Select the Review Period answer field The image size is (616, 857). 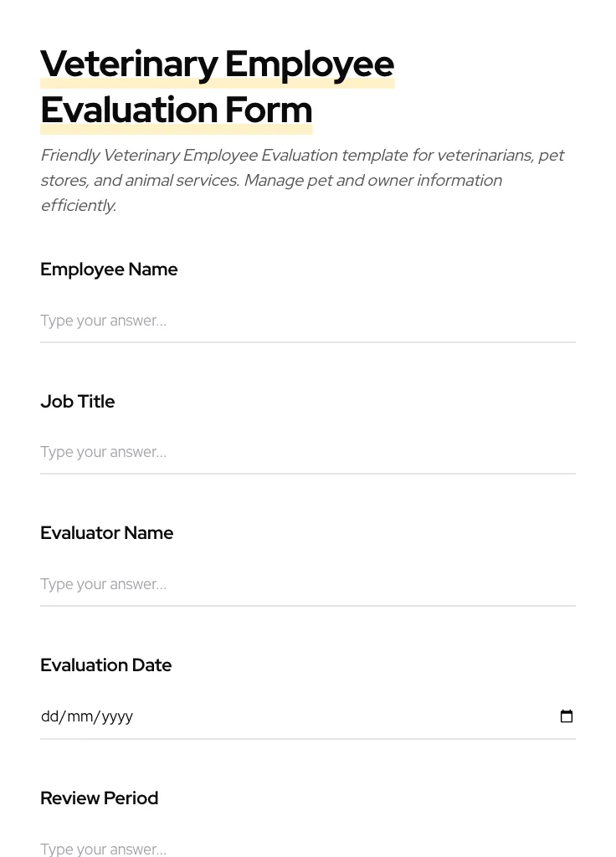(251, 848)
